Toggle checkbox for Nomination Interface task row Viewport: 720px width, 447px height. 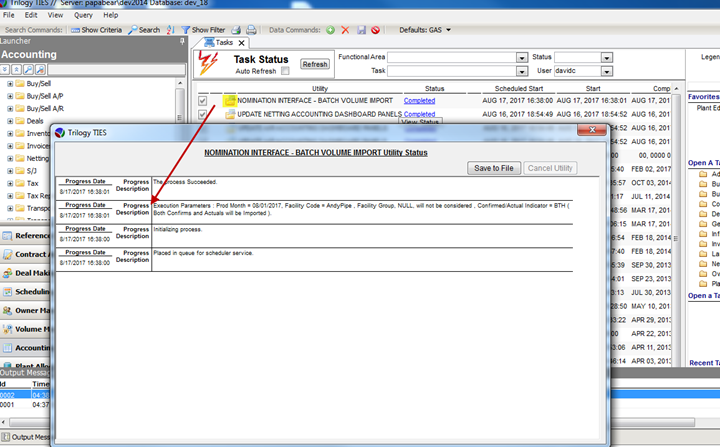click(203, 101)
